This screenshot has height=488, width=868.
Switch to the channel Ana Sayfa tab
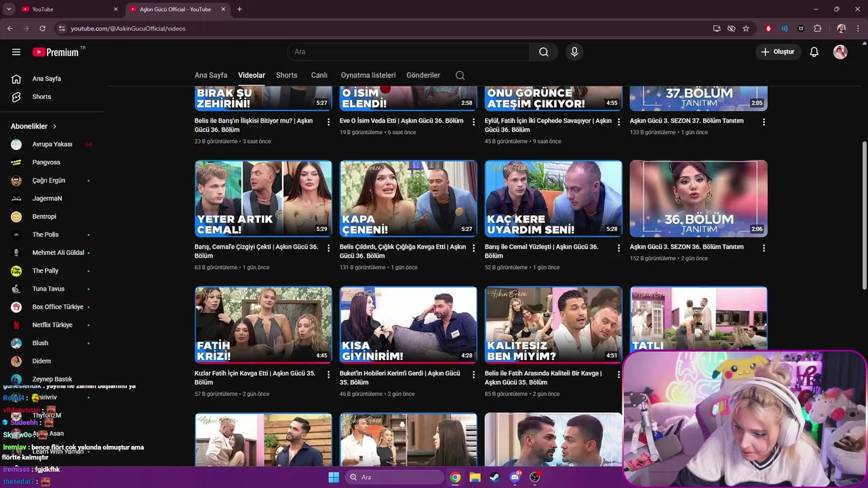[211, 75]
